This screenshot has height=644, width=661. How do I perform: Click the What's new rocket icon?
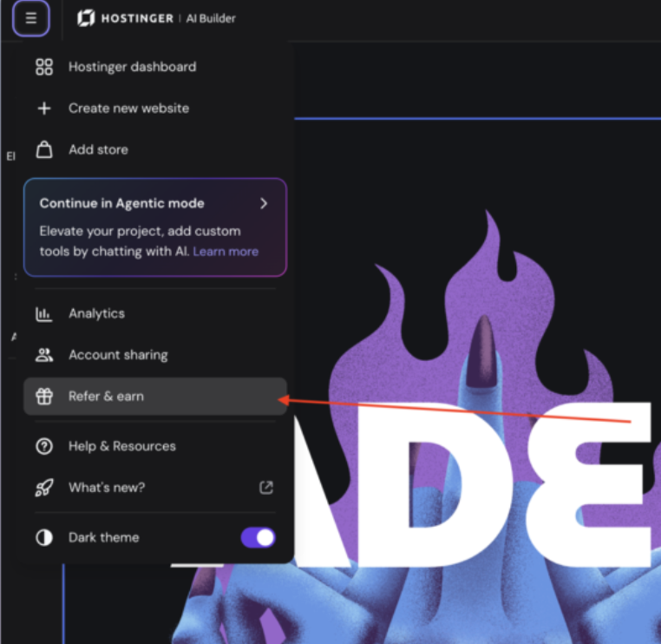click(x=44, y=488)
